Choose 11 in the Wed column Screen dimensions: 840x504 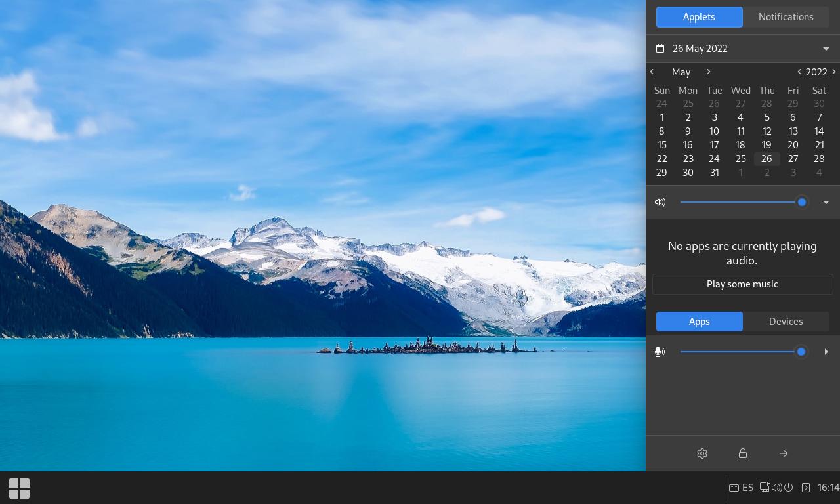pos(740,131)
